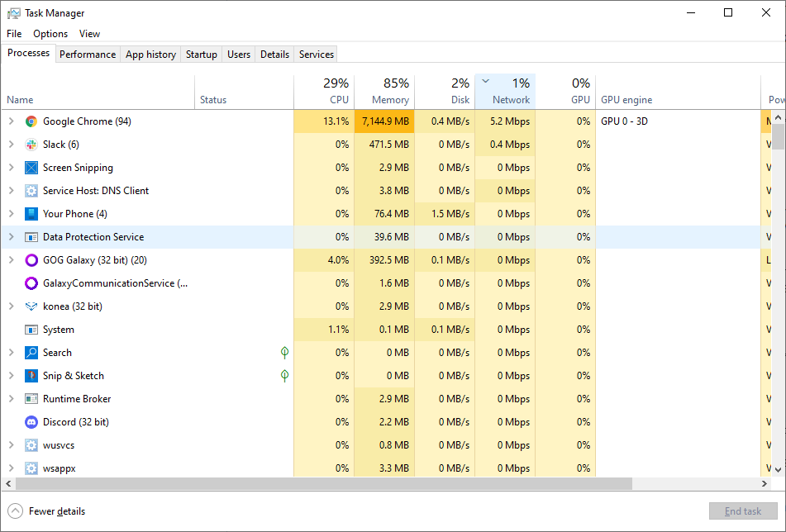Expand the wsappx process row
The height and width of the screenshot is (532, 786).
11,468
